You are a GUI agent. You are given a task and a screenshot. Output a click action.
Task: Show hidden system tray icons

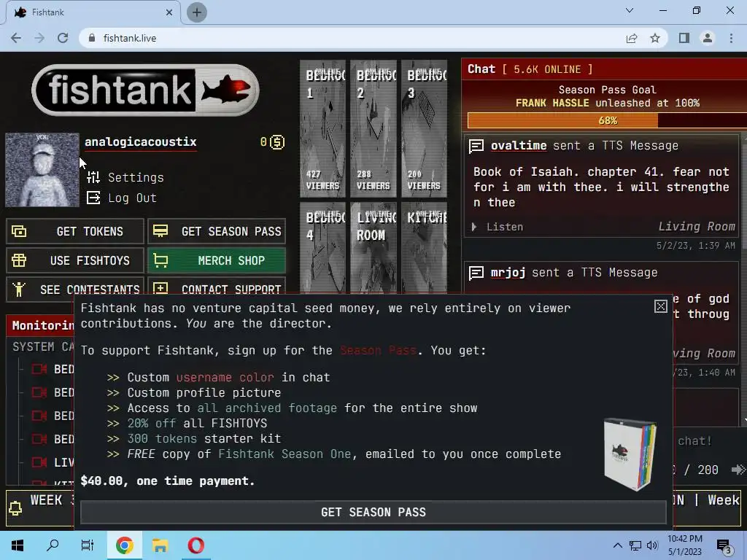coord(617,545)
